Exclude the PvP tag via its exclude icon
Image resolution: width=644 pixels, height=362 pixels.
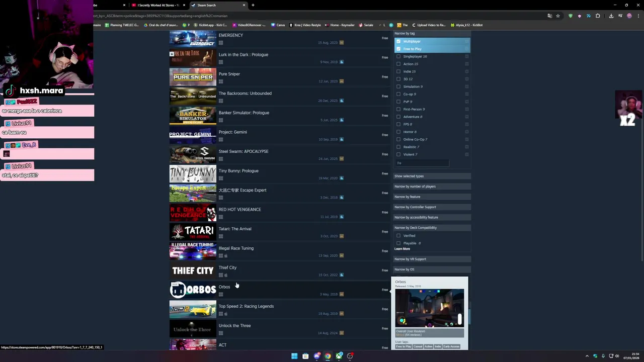(x=467, y=102)
